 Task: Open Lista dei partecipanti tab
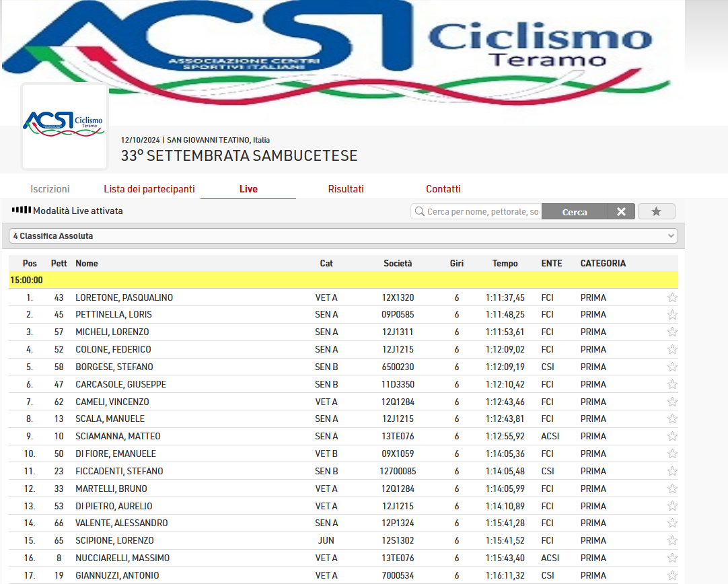click(x=149, y=189)
